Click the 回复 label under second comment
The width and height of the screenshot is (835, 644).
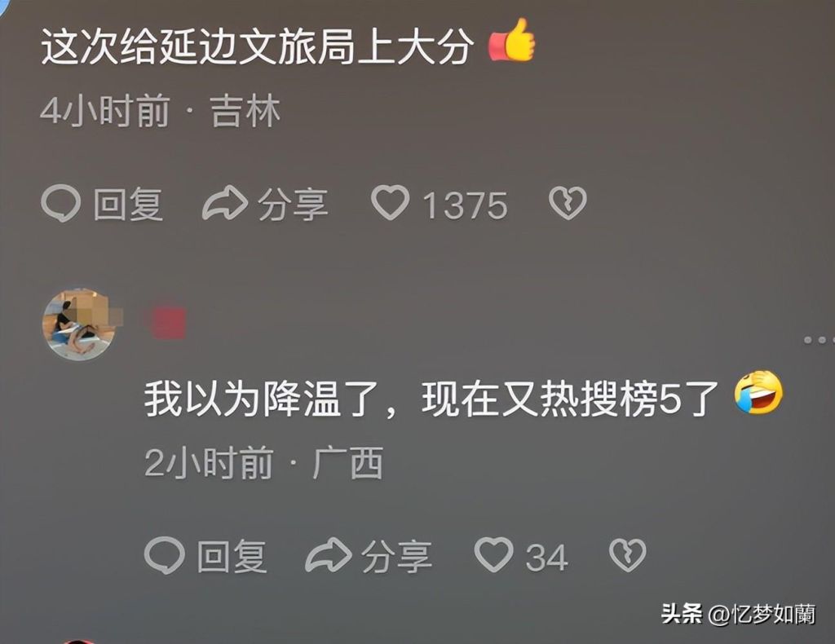[232, 556]
